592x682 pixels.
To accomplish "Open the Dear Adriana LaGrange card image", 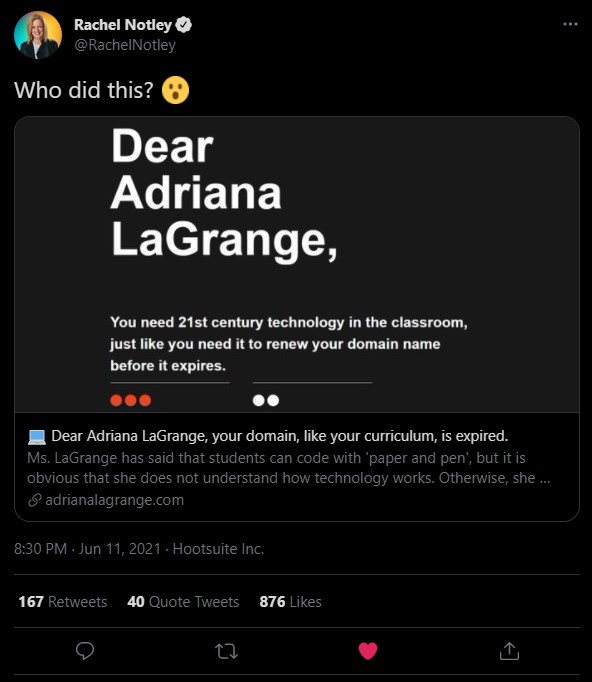I will [297, 264].
